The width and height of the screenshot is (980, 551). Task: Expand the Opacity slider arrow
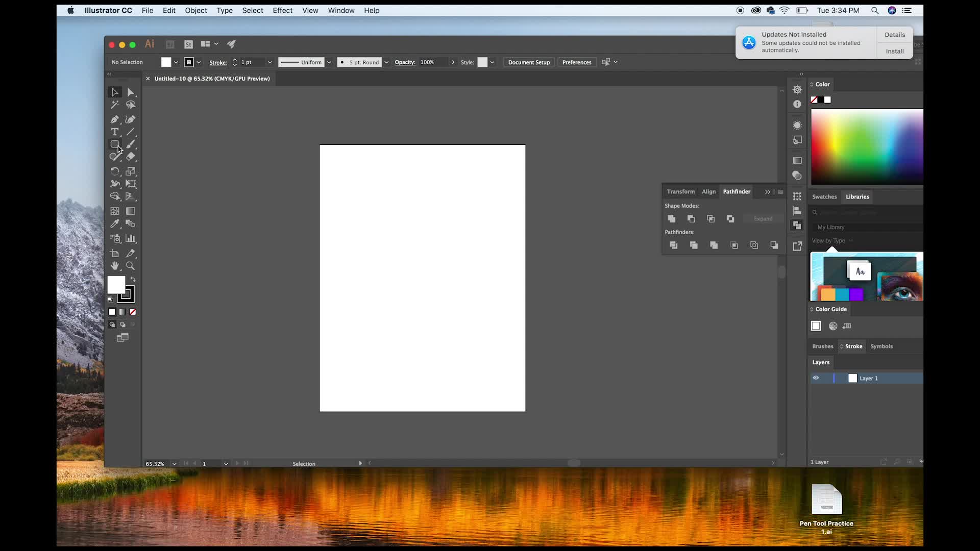[x=453, y=62]
